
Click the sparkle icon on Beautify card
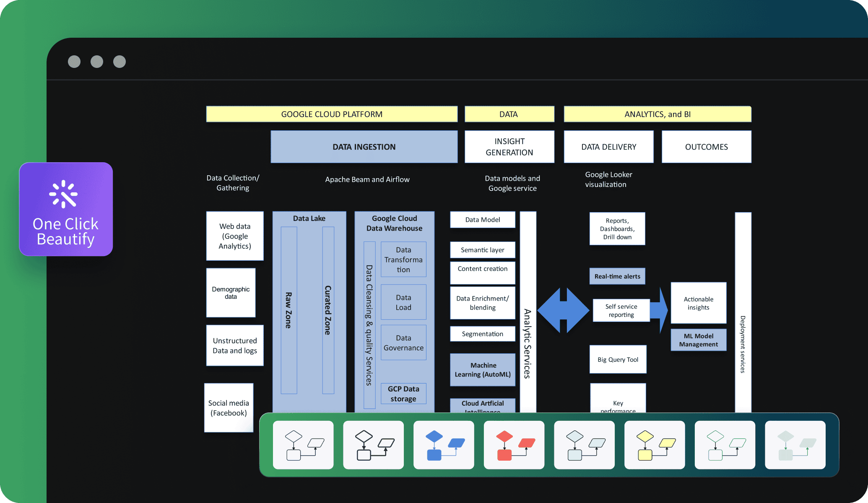(x=63, y=194)
